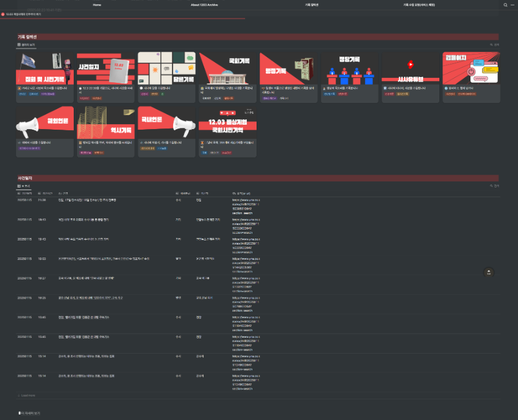Open the 정당기록 gallery card
The width and height of the screenshot is (518, 420).
coord(349,75)
